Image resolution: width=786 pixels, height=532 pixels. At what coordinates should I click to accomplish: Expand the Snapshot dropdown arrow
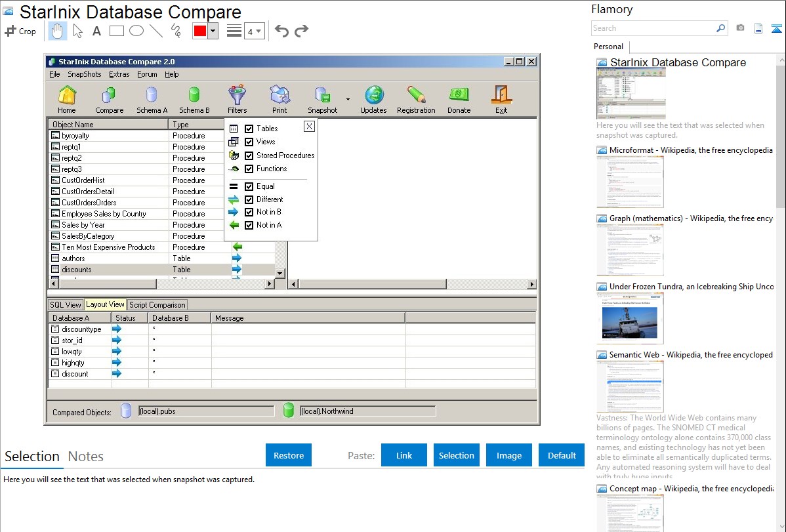pos(348,99)
